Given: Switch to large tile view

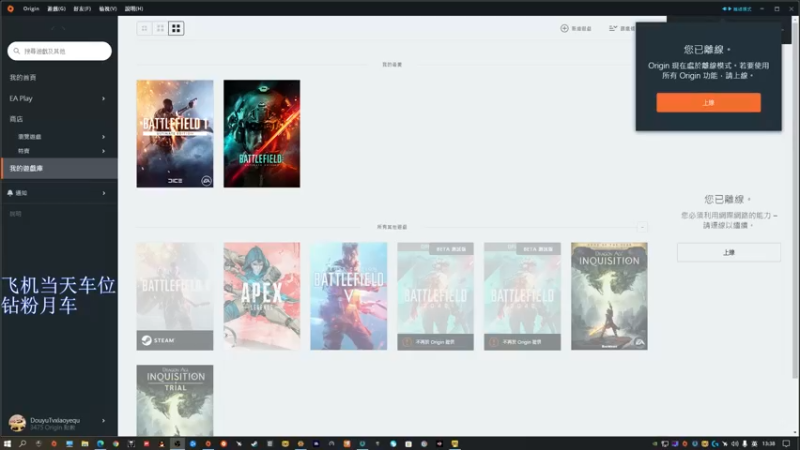Looking at the screenshot, I should click(176, 29).
